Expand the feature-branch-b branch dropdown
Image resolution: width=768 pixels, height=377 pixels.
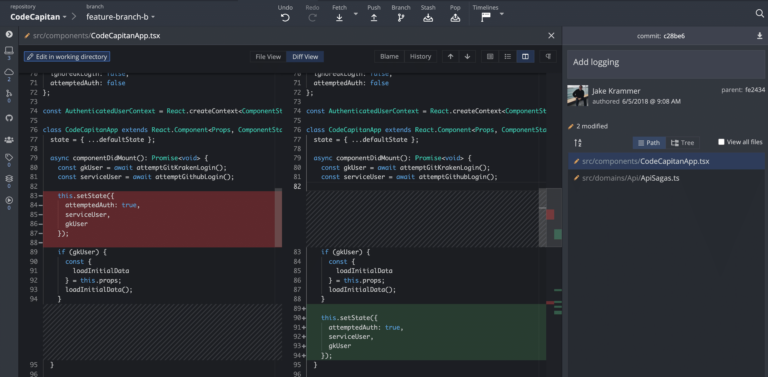[120, 17]
